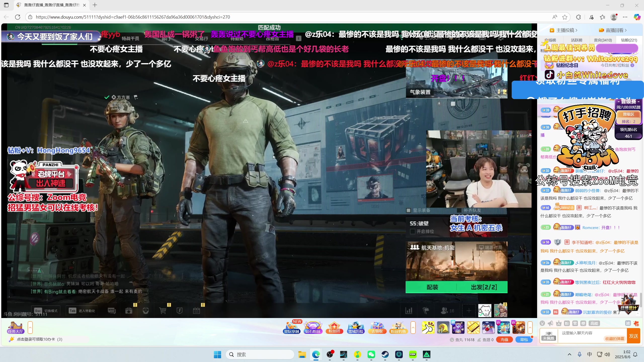Image resolution: width=644 pixels, height=362 pixels.
Task: Open the 滤 chat filter icon
Action: (x=628, y=323)
